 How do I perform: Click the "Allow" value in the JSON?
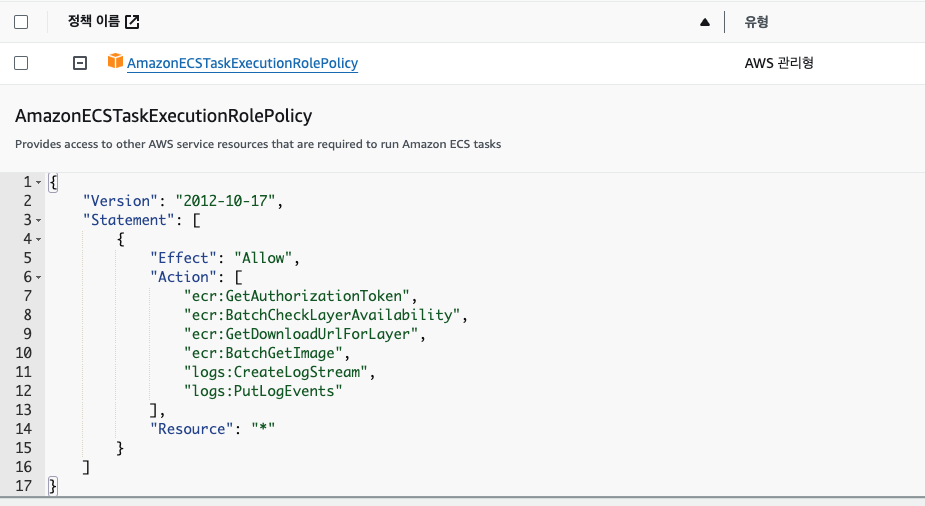click(263, 258)
